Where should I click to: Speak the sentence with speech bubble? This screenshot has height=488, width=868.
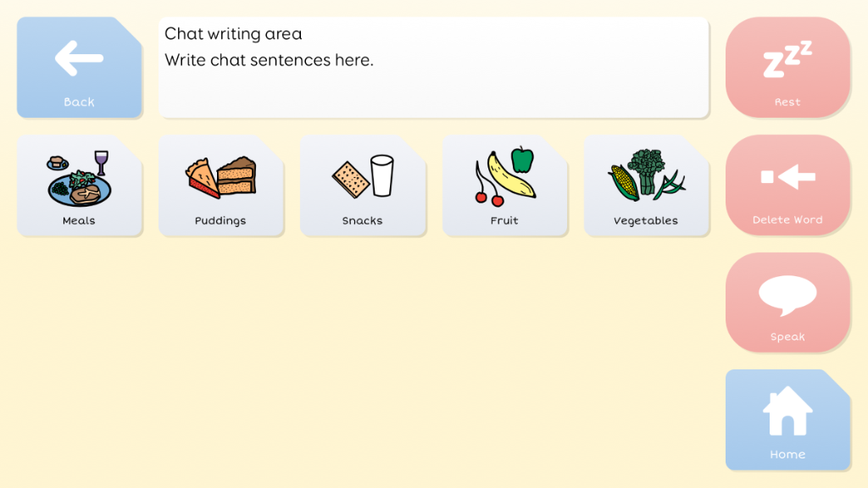787,302
